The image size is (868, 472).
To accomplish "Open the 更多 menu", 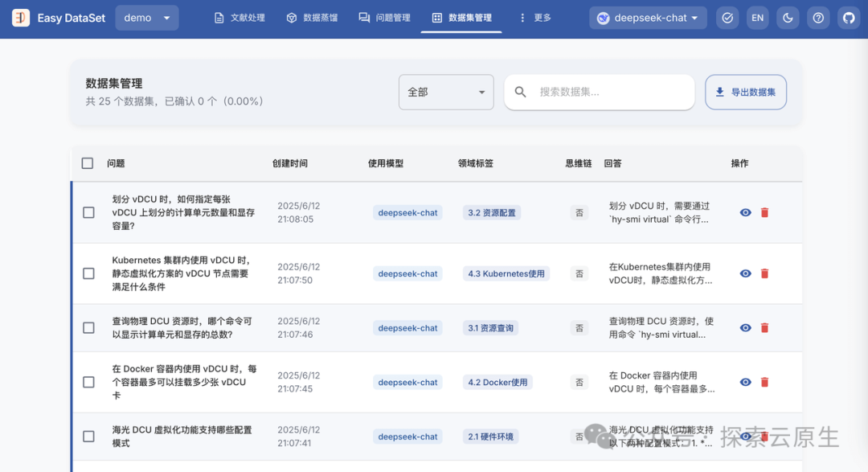I will pyautogui.click(x=535, y=17).
